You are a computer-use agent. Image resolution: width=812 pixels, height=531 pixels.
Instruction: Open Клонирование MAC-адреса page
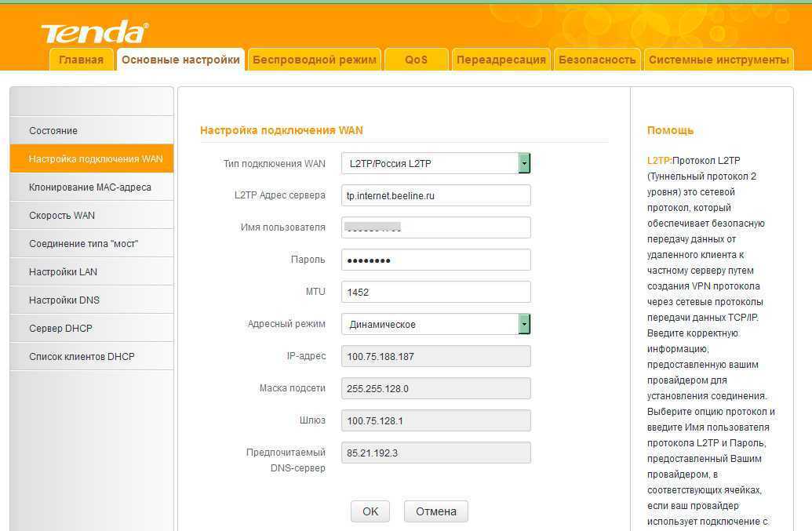[x=92, y=187]
